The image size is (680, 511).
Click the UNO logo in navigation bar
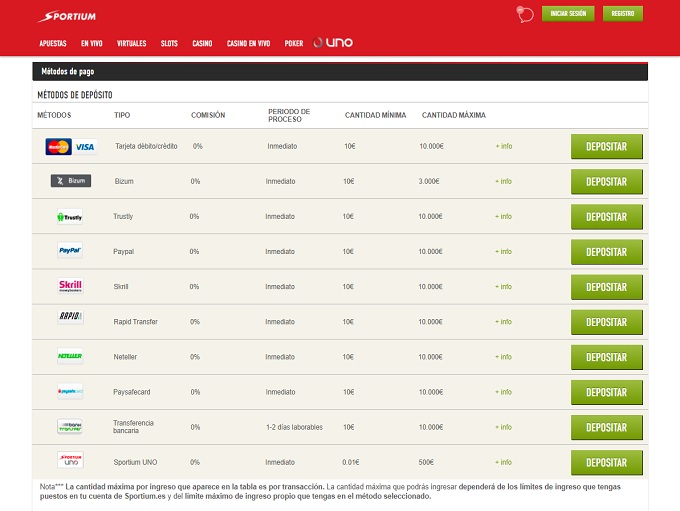pos(333,43)
